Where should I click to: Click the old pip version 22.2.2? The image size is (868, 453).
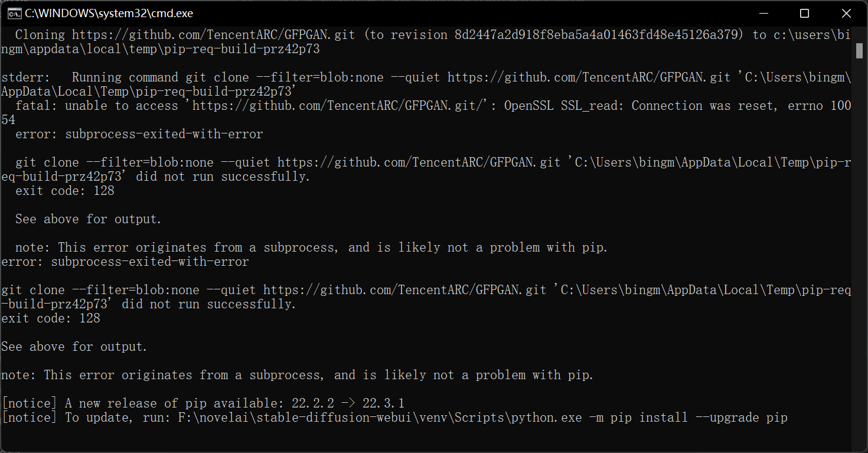(x=313, y=403)
